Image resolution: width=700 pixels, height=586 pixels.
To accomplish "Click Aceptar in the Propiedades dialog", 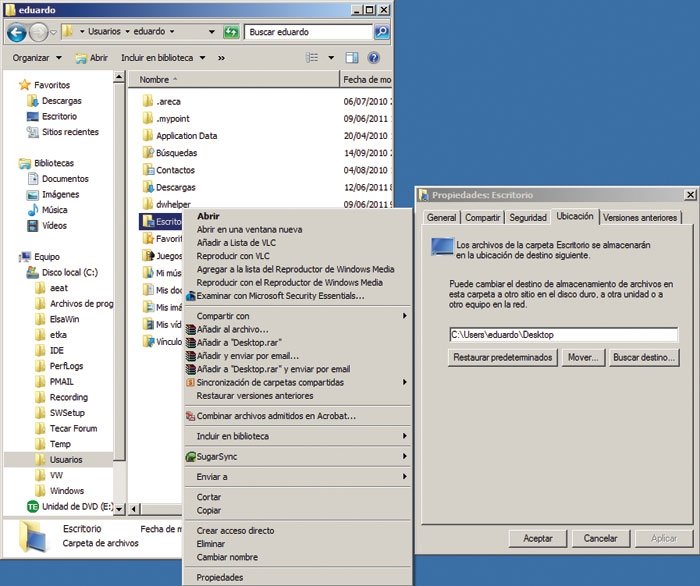I will pos(538,539).
